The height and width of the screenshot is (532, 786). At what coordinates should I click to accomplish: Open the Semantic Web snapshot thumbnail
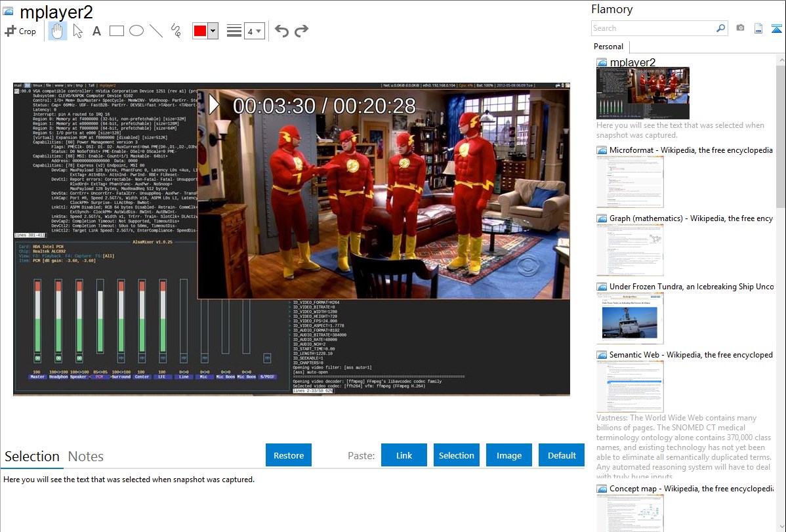(630, 386)
